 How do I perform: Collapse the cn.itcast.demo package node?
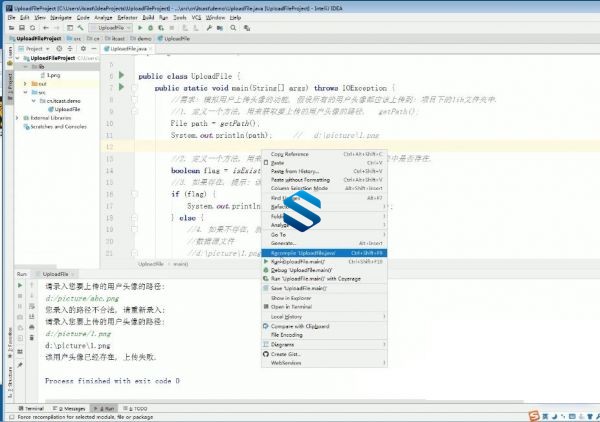(34, 101)
